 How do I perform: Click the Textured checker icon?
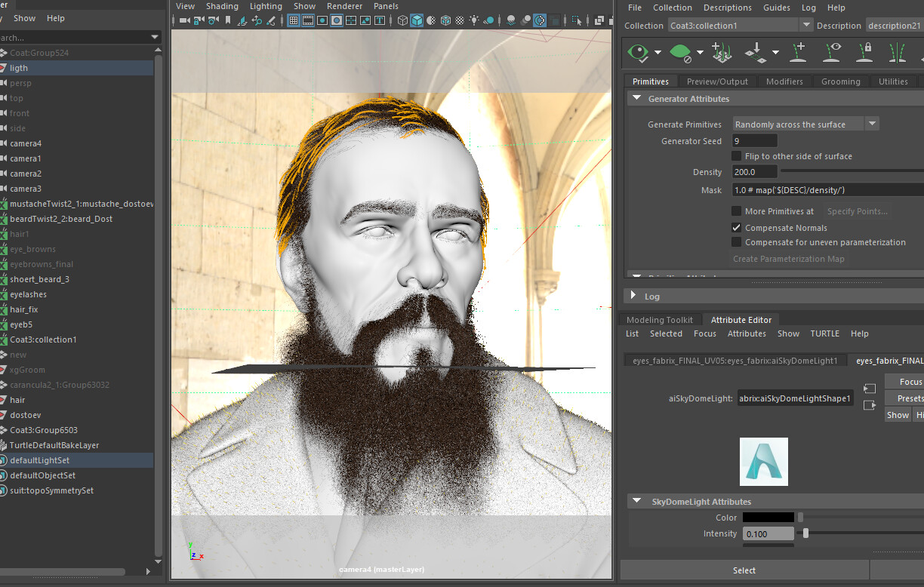tap(460, 20)
